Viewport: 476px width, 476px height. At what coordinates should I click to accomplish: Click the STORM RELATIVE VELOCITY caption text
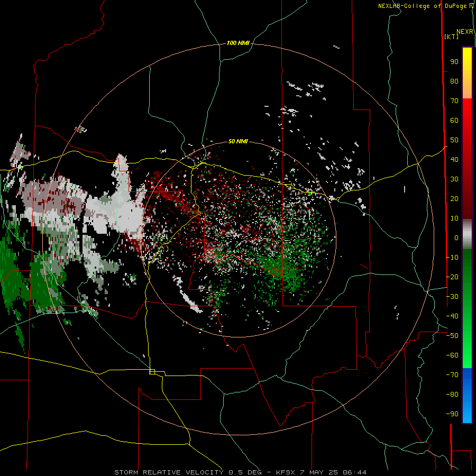169,472
